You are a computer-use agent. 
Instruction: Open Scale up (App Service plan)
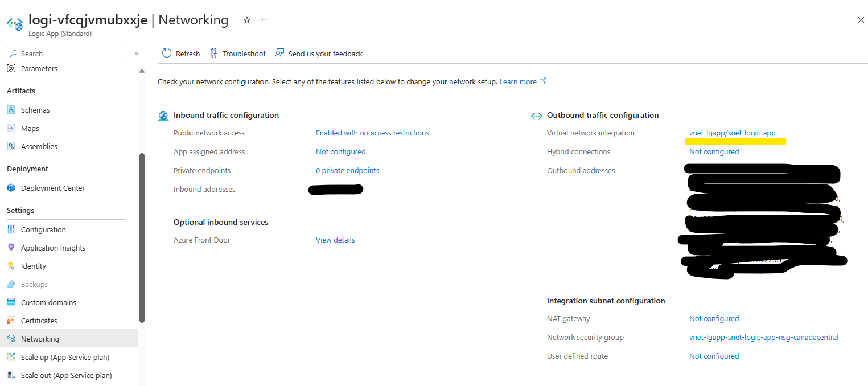point(64,357)
